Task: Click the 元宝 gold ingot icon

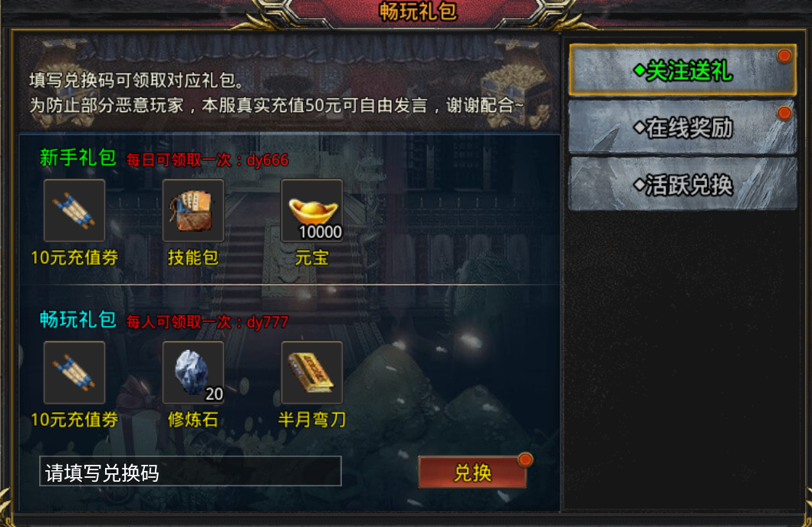Action: click(311, 210)
